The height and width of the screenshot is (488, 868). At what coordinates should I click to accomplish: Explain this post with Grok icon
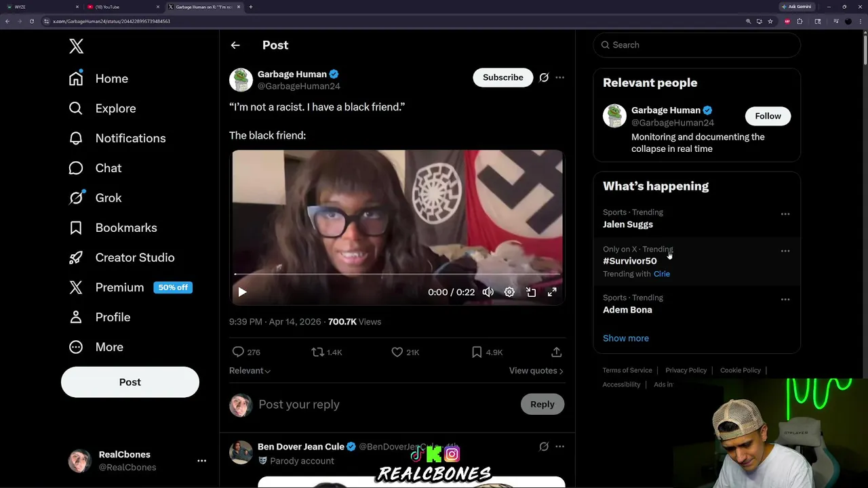pos(544,77)
